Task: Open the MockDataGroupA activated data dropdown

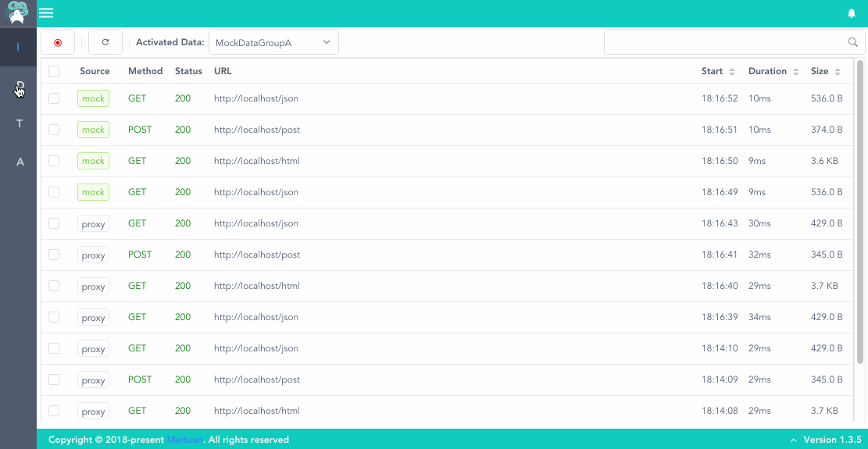Action: tap(273, 43)
